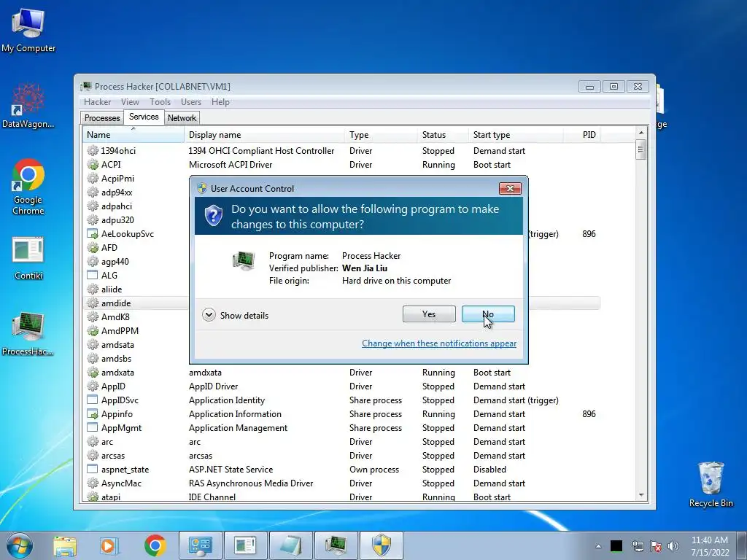Switch to the Control Panel taskbar item

pyautogui.click(x=200, y=545)
